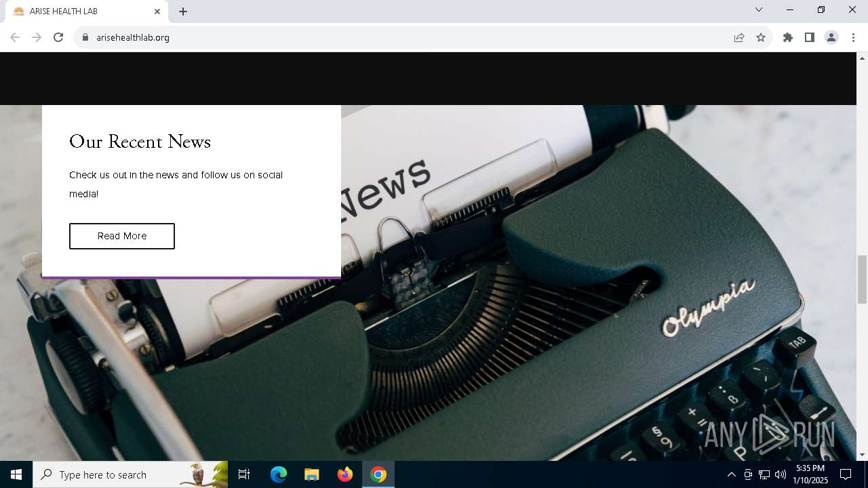Open network status tray icon
Image resolution: width=868 pixels, height=488 pixels.
point(764,474)
